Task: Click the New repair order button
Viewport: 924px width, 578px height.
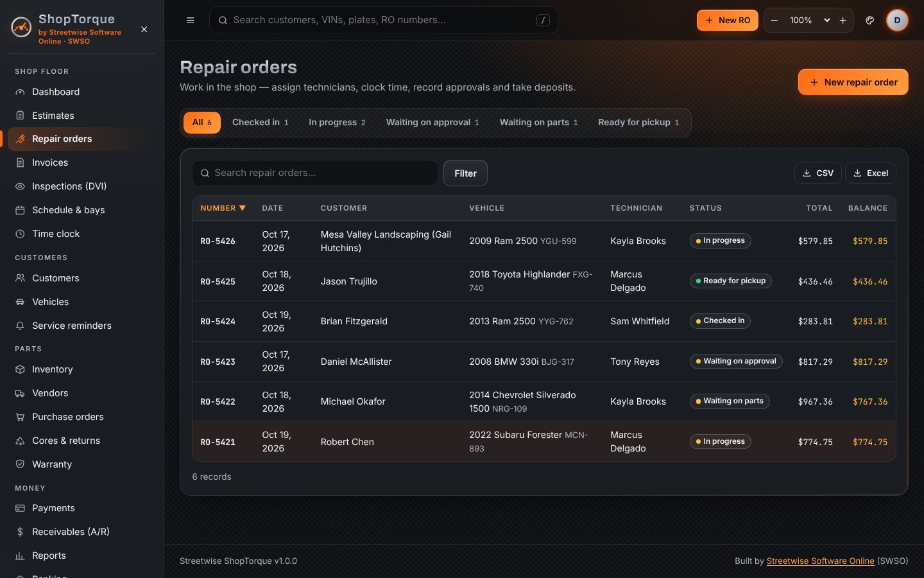Action: coord(853,82)
